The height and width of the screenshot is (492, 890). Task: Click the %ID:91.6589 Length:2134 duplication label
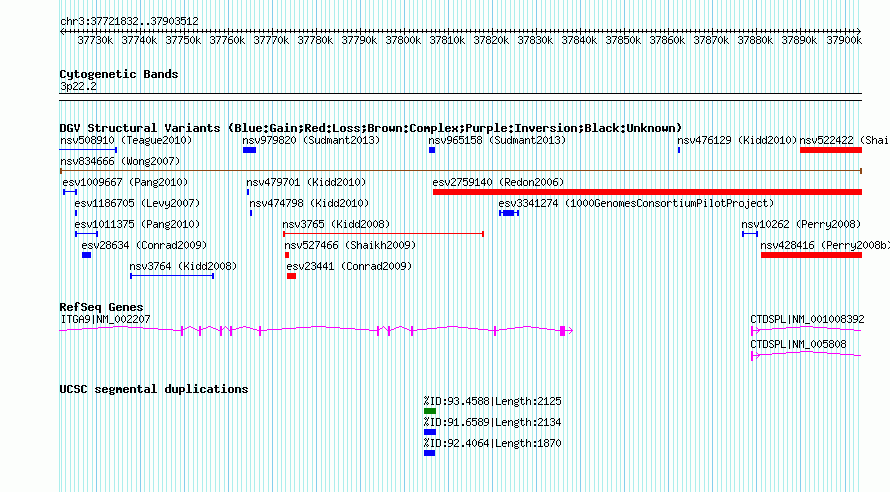492,422
